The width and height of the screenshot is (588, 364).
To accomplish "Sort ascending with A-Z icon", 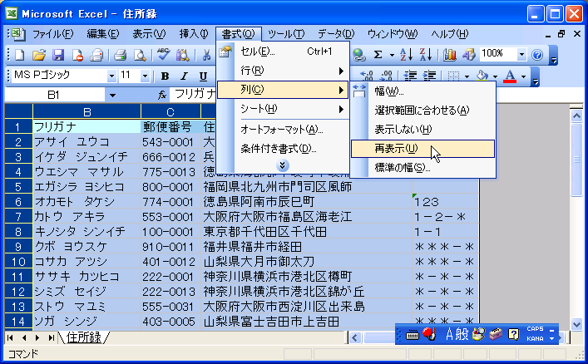I will click(x=406, y=55).
